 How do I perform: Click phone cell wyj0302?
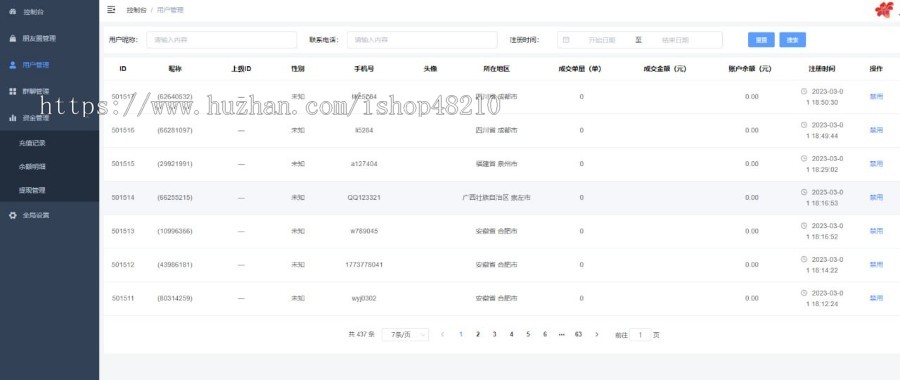[364, 298]
